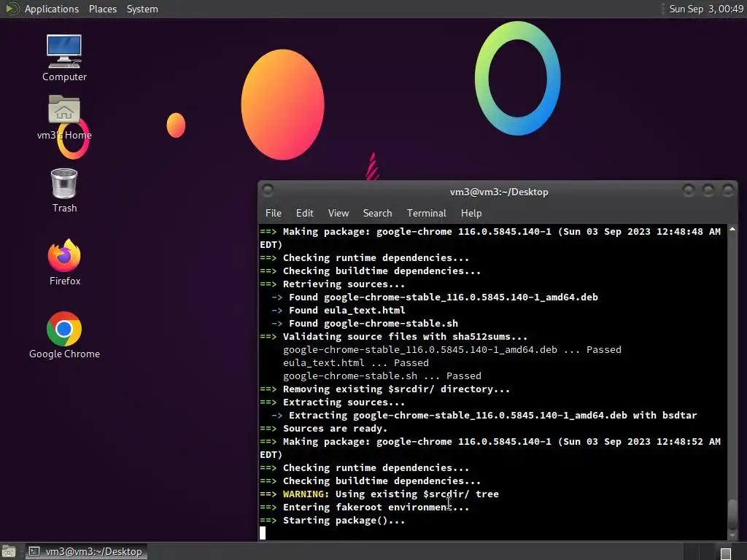Close the terminal window
The width and height of the screenshot is (747, 560).
pyautogui.click(x=728, y=191)
